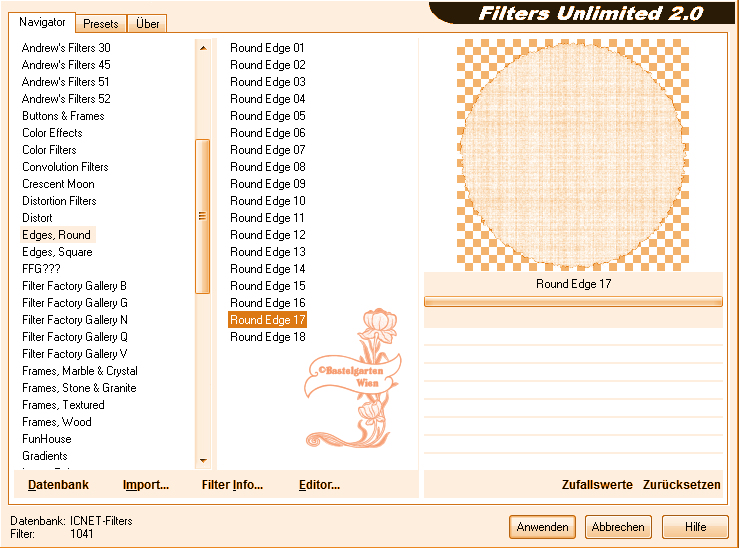Select Andrew's Filters 51 category
Screen dimensions: 739x548
click(x=66, y=82)
